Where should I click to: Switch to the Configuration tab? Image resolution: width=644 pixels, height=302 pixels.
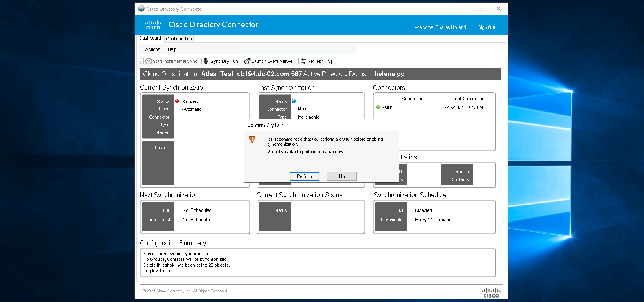click(x=179, y=39)
